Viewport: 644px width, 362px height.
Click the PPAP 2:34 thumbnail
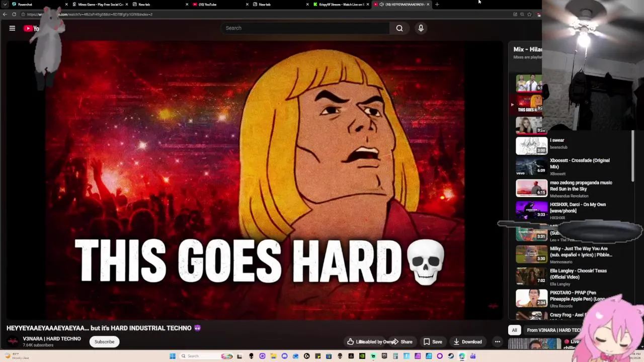531,298
